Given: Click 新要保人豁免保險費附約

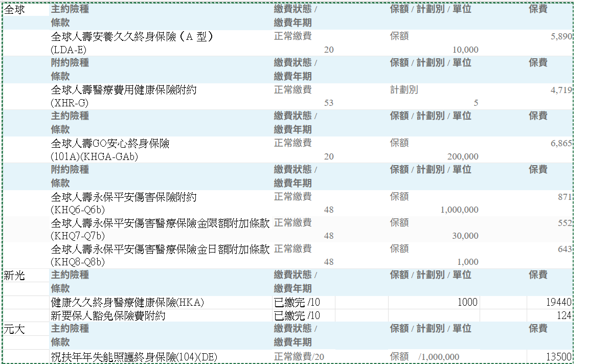Looking at the screenshot, I should (108, 315).
